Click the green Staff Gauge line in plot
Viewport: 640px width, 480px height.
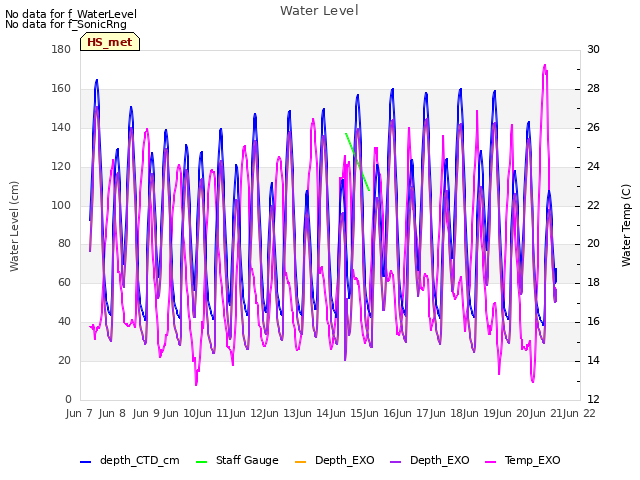coord(358,162)
